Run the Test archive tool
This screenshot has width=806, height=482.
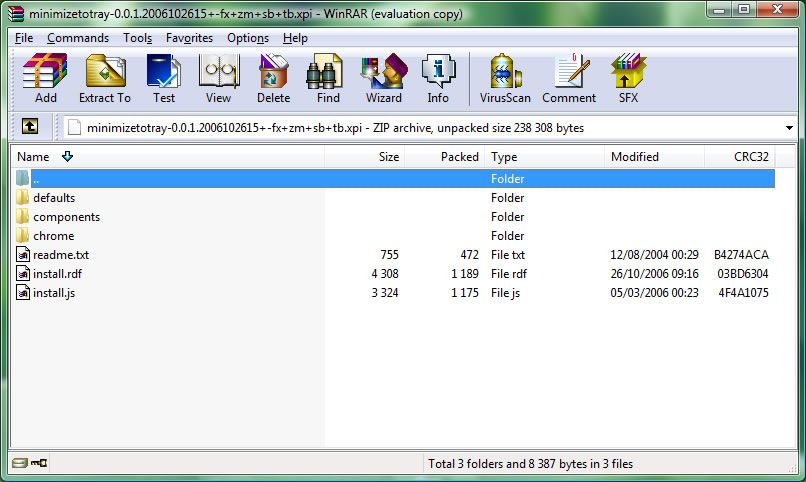pyautogui.click(x=163, y=78)
